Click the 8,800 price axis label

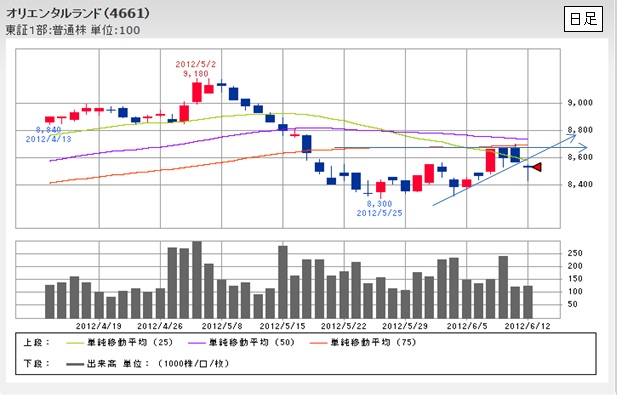click(580, 130)
